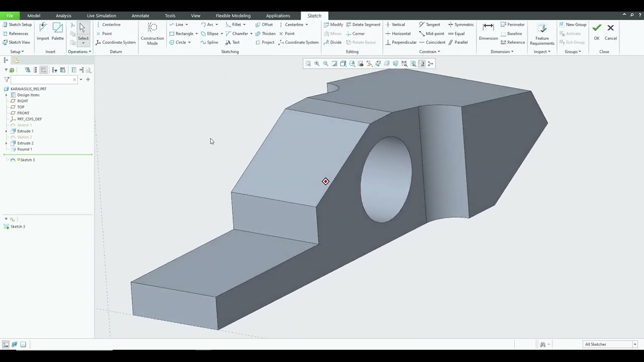
Task: Apply the Vertical constraint
Action: pos(395,25)
